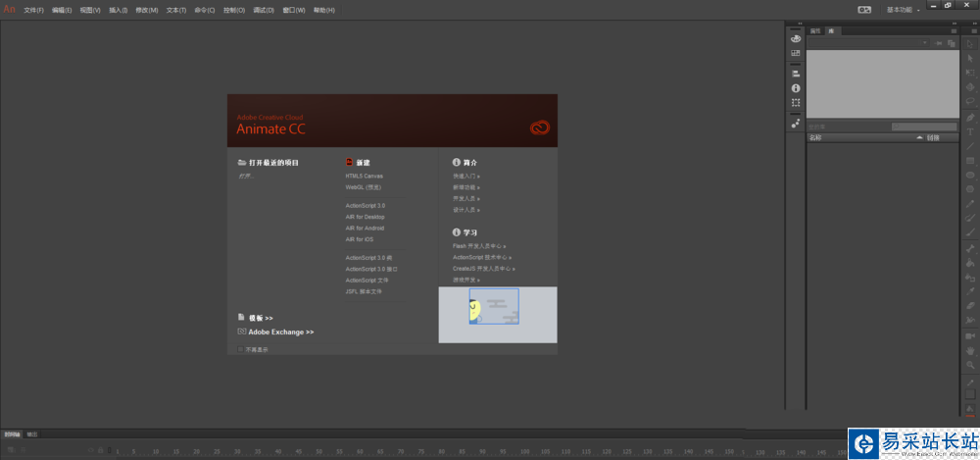
Task: Switch to the 输出 output tab
Action: coord(32,434)
